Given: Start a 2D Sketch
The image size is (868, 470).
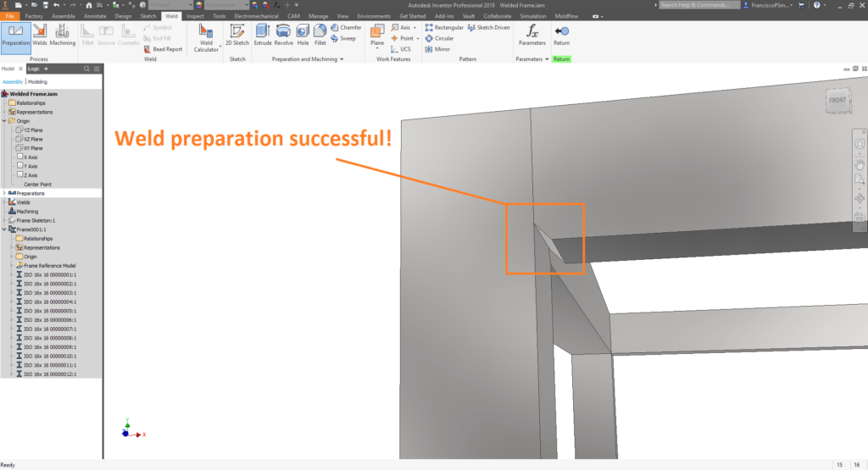Looking at the screenshot, I should pyautogui.click(x=237, y=36).
